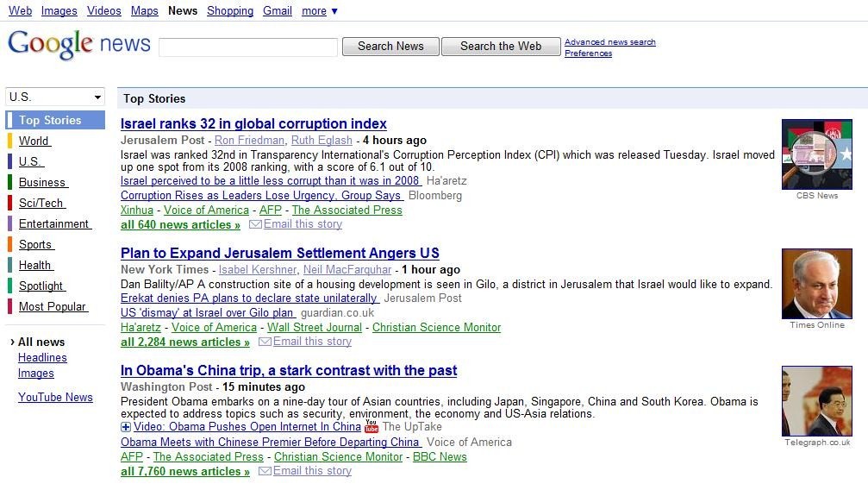Click the Search News button

click(x=390, y=47)
